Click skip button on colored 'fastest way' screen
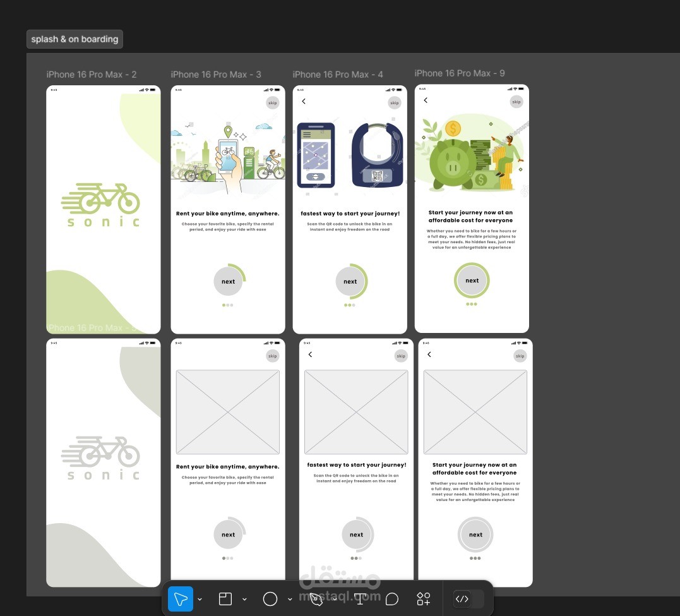Image resolution: width=680 pixels, height=616 pixels. click(394, 103)
